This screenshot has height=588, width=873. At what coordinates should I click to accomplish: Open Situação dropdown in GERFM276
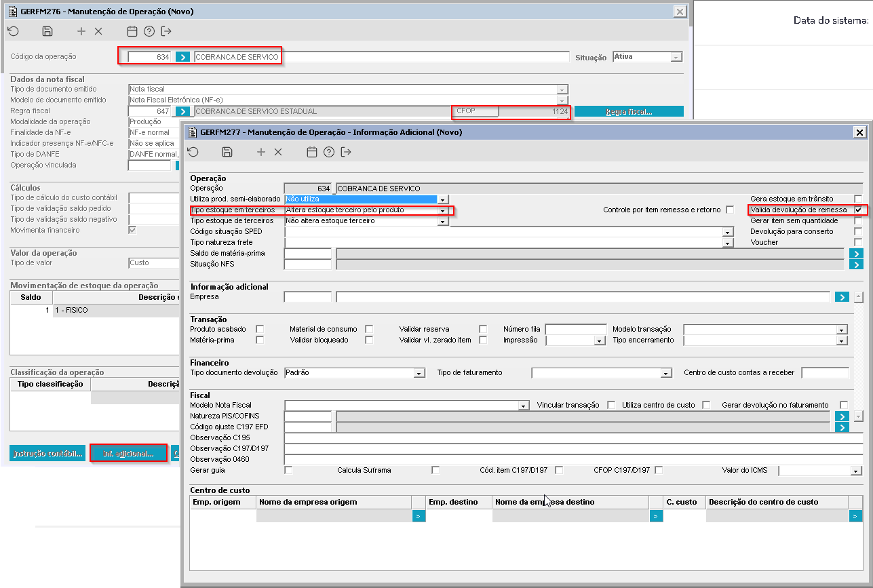676,57
